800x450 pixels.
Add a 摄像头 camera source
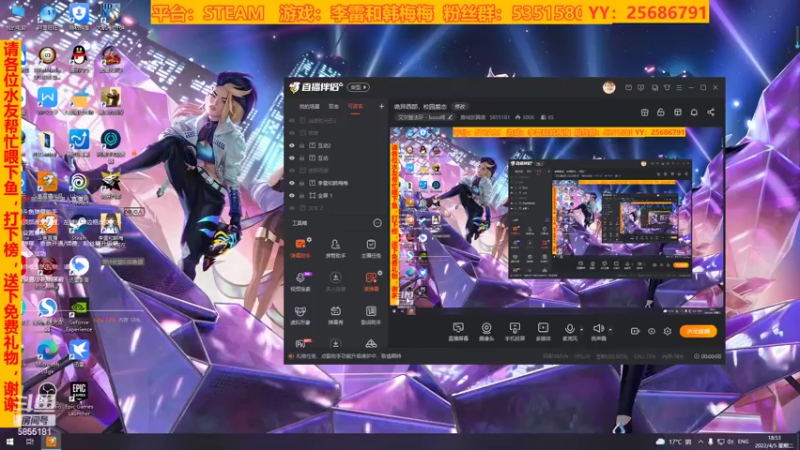click(x=486, y=331)
